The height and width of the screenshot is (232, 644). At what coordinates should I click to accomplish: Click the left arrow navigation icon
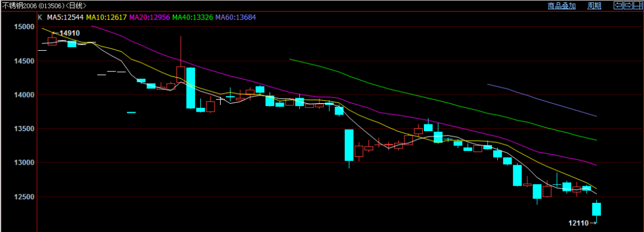pyautogui.click(x=618, y=5)
